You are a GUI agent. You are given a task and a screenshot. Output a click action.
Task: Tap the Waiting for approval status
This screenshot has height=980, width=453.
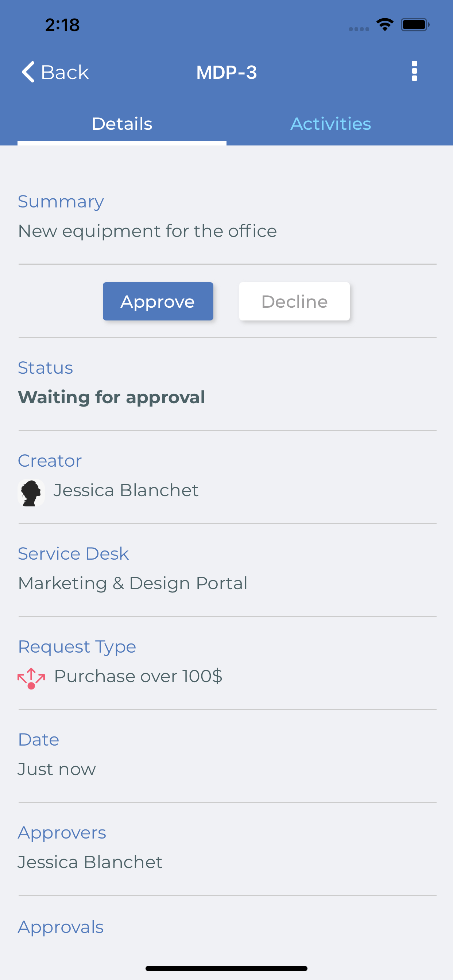pyautogui.click(x=112, y=397)
